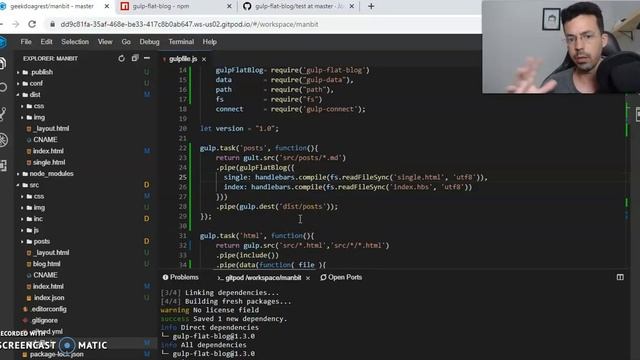Screen dimensions: 640x360
Task: Switch to the Problems panel tab
Action: click(x=180, y=277)
